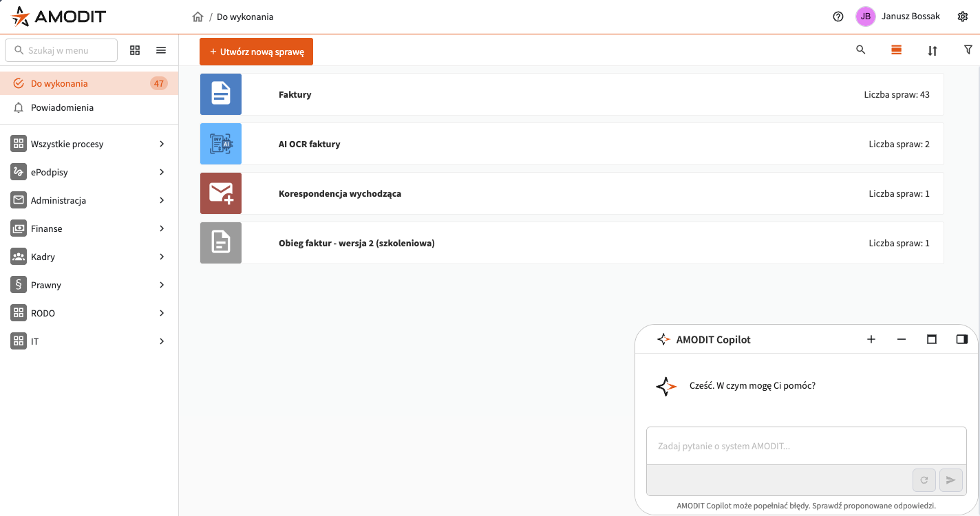
Task: Click the search magnifier in toolbar
Action: click(x=860, y=50)
